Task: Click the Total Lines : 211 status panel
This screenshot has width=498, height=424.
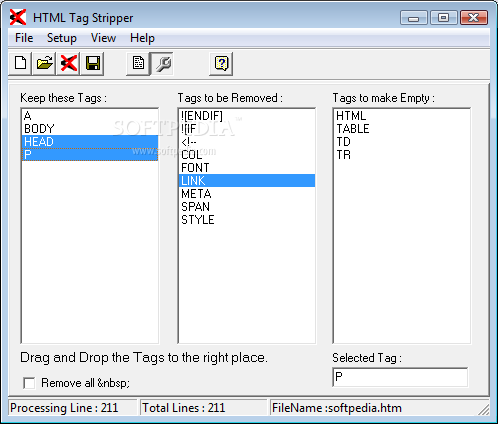Action: tap(203, 408)
